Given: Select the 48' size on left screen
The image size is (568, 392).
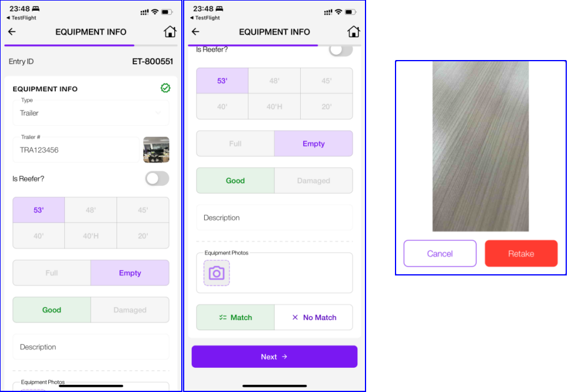Looking at the screenshot, I should pos(91,210).
